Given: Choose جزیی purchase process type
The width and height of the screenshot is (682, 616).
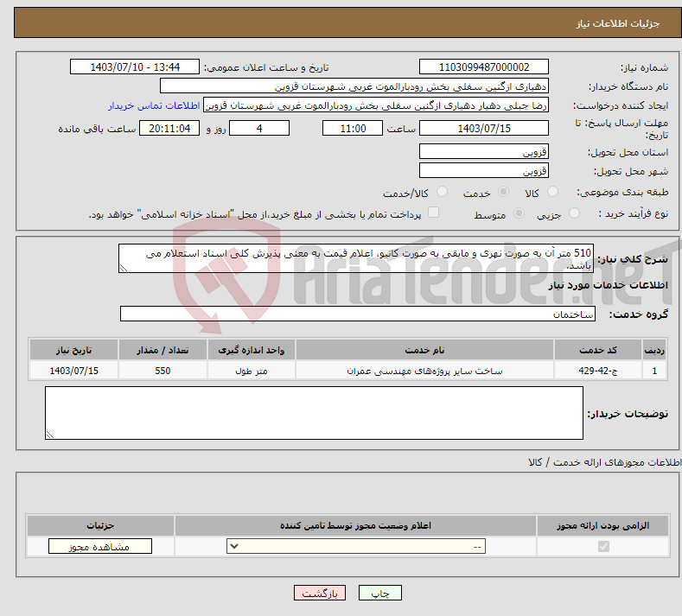Looking at the screenshot, I should (574, 213).
